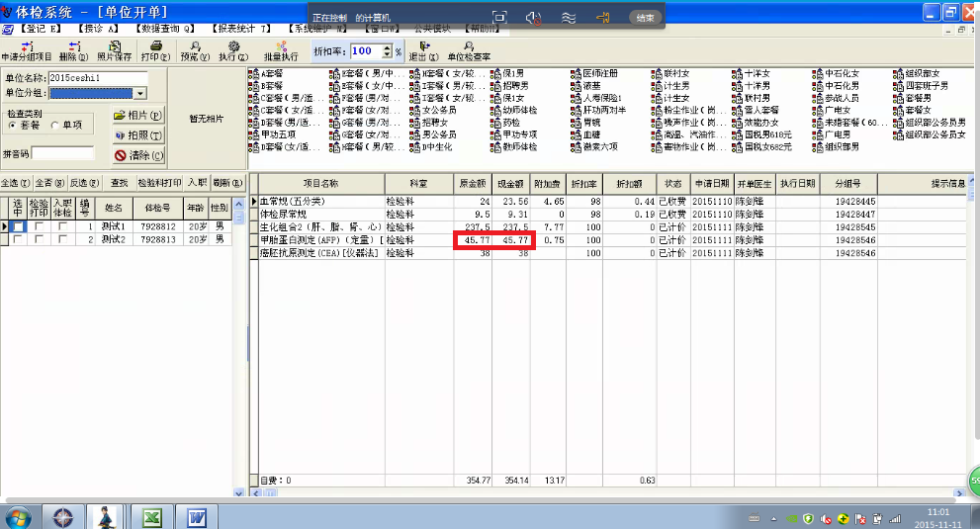
Task: Click the 拼音码 input field
Action: [x=63, y=153]
